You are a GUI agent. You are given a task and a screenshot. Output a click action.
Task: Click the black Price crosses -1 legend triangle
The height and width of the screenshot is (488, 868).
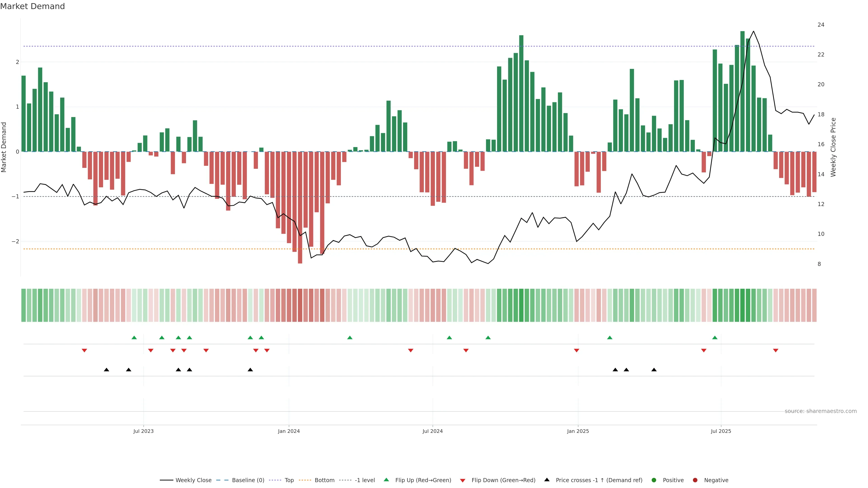[x=547, y=480]
